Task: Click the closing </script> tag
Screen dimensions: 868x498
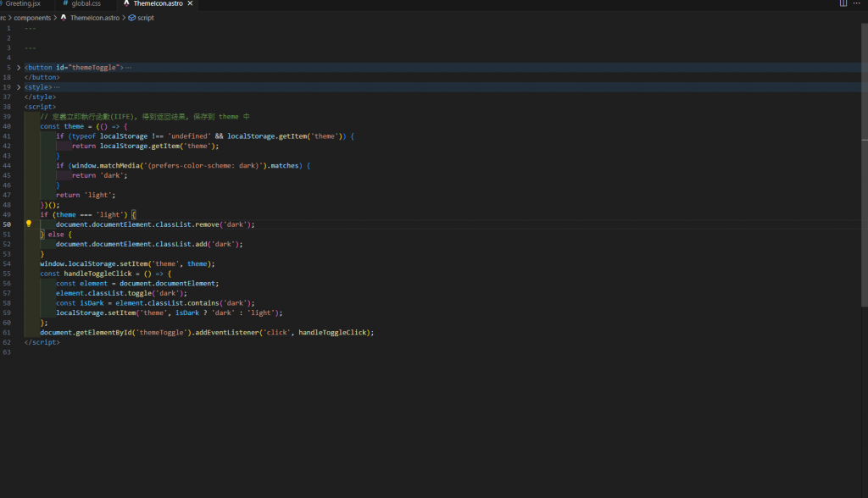Action: click(x=42, y=342)
